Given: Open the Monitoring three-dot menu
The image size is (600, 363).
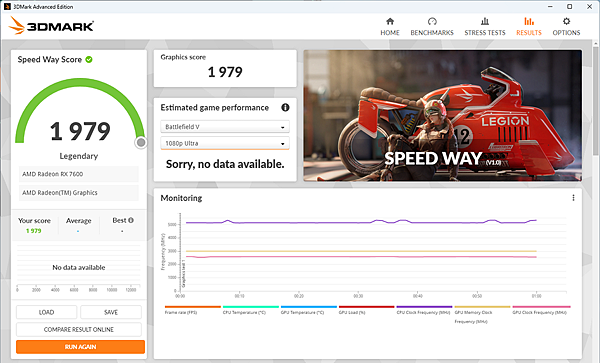Looking at the screenshot, I should click(573, 198).
